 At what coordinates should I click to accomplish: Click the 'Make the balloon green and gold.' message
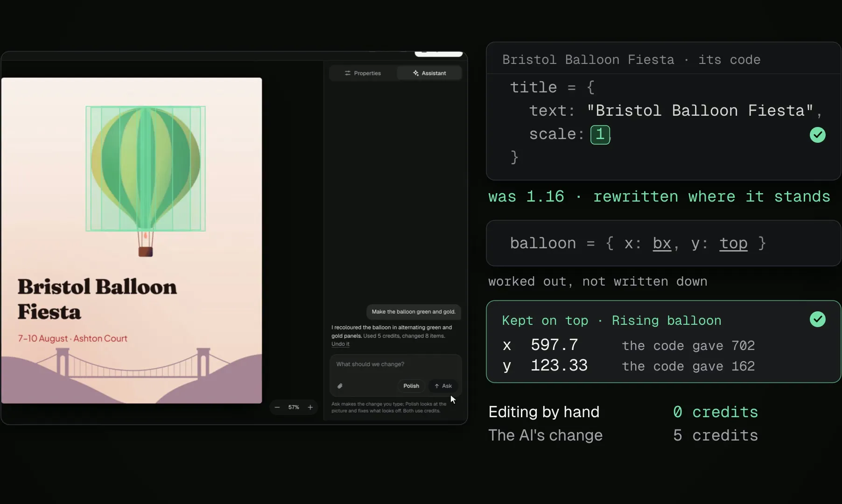click(x=414, y=312)
